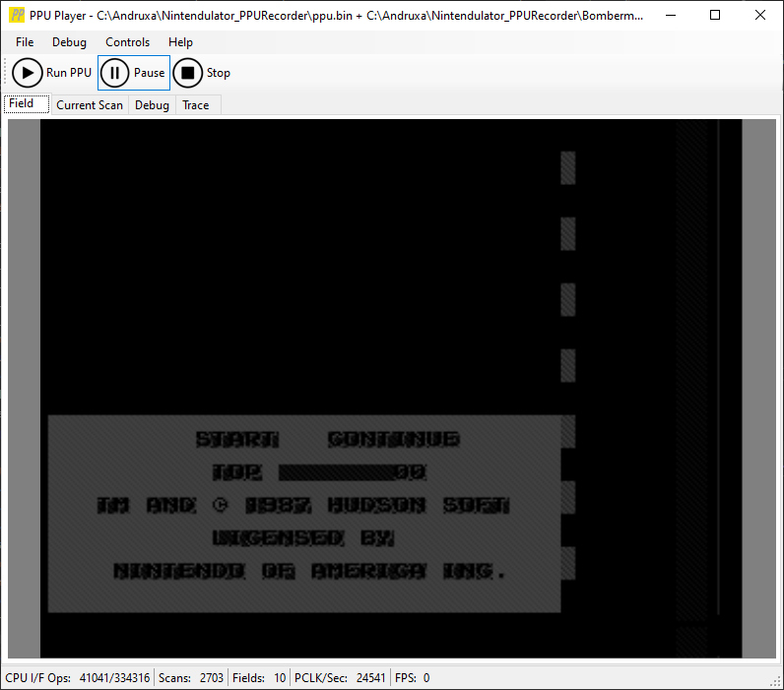784x690 pixels.
Task: Switch to the Debug tab
Action: click(x=152, y=105)
